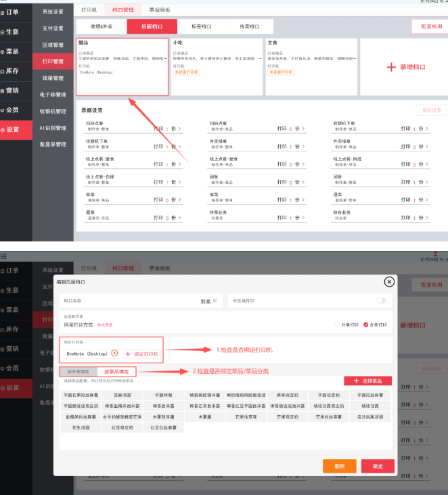Screen dimensions: 448x495
Task: Open the 主食 stall card
Action: [311, 67]
